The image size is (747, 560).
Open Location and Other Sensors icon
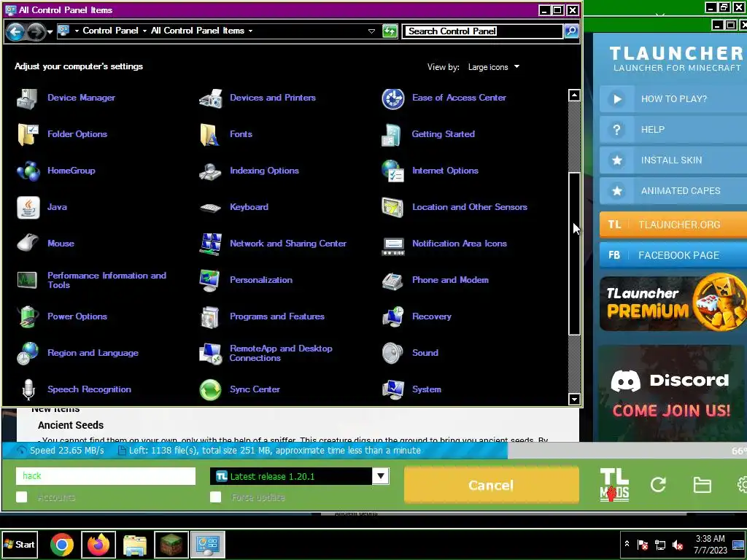pos(393,207)
